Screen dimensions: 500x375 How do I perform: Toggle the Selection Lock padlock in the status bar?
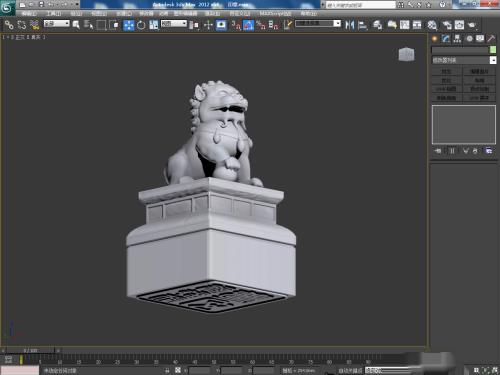[x=167, y=370]
